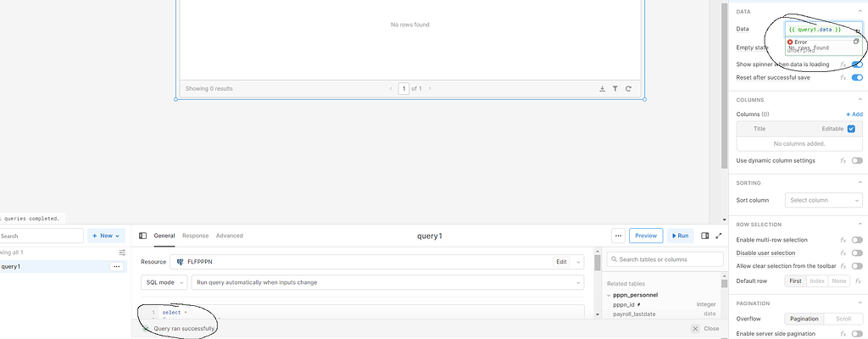
Task: Set Default row to Index
Action: click(817, 281)
